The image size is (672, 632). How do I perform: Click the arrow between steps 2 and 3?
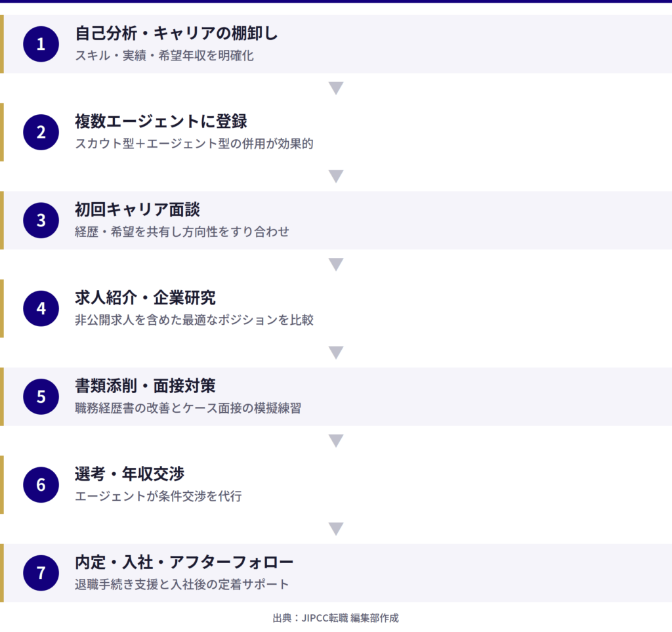[336, 176]
